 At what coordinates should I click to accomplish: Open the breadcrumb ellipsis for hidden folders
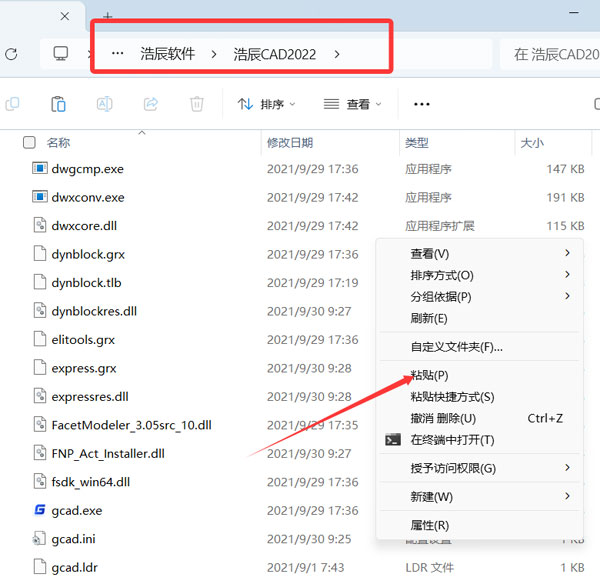[x=117, y=54]
